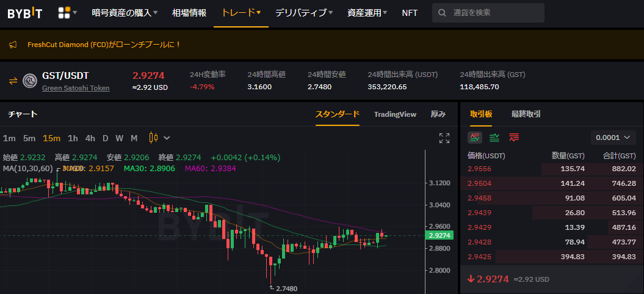Viewport: 644px width, 294px height.
Task: Expand the chart to fullscreen
Action: click(x=444, y=138)
